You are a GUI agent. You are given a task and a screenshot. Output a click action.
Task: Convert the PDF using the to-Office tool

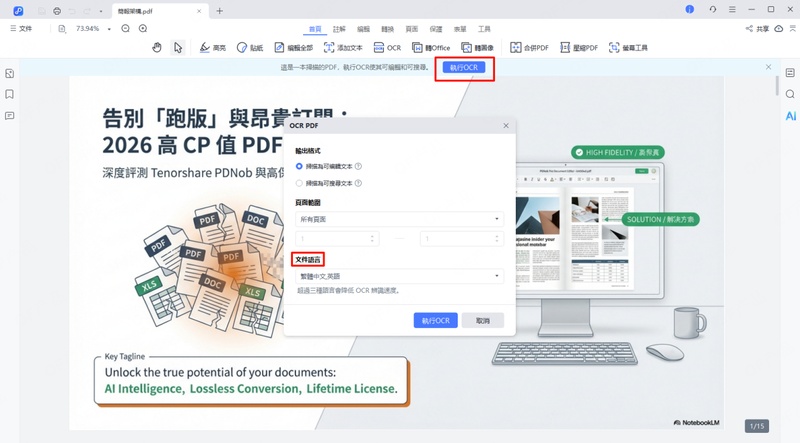point(431,47)
